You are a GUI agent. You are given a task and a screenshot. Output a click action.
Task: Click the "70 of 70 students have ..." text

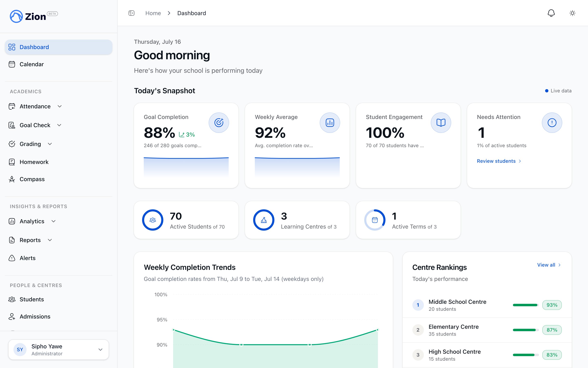point(395,146)
